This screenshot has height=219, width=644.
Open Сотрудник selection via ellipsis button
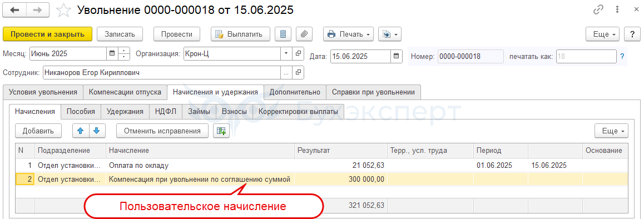(286, 73)
